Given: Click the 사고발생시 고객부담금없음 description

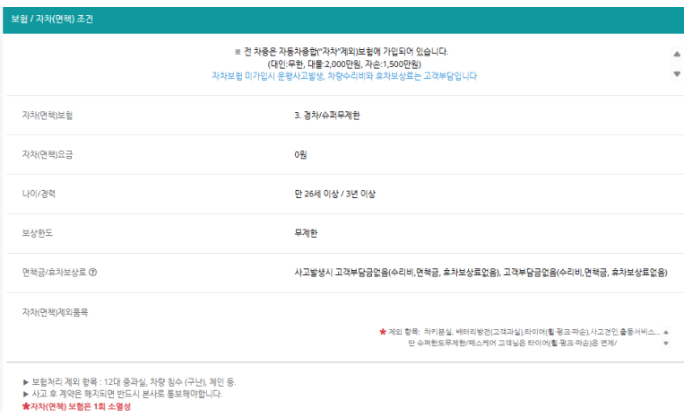Looking at the screenshot, I should point(481,272).
